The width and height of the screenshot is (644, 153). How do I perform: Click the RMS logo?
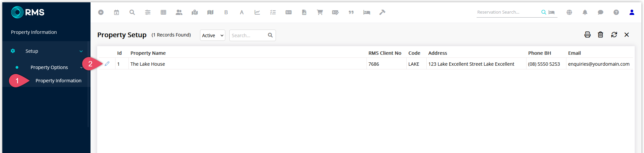click(x=28, y=12)
